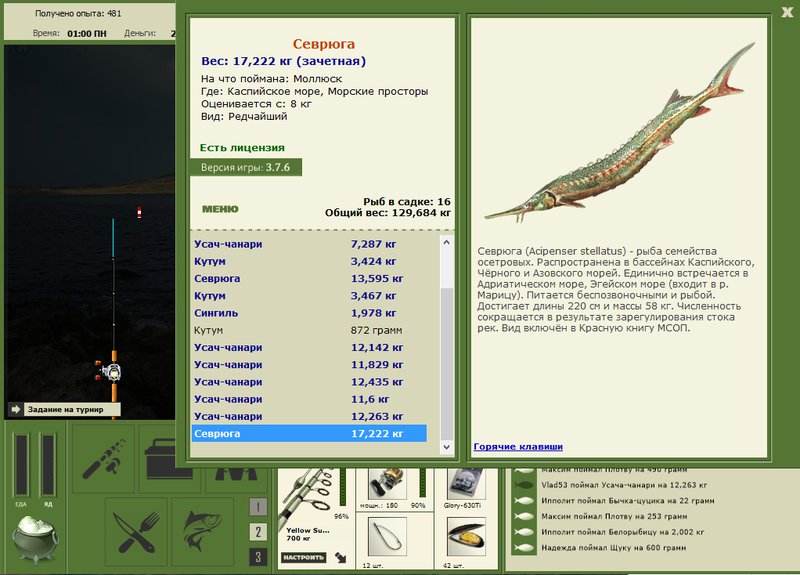Select the Усач-чанари 12,435 кг row

tap(309, 382)
